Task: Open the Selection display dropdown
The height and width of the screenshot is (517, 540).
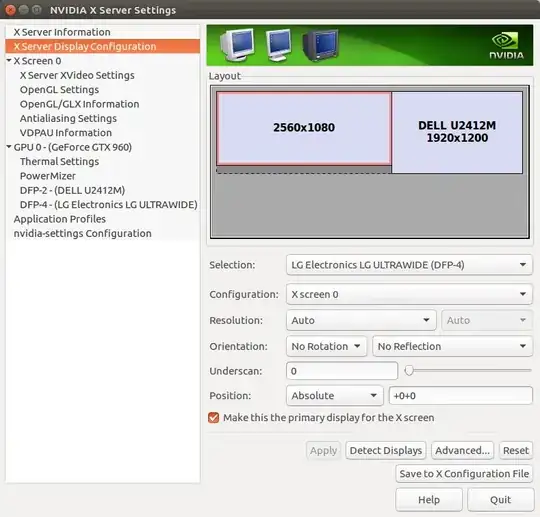Action: coord(409,265)
